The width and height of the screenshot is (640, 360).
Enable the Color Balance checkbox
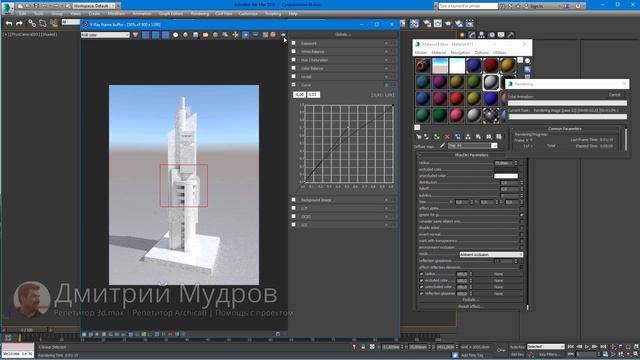point(293,68)
